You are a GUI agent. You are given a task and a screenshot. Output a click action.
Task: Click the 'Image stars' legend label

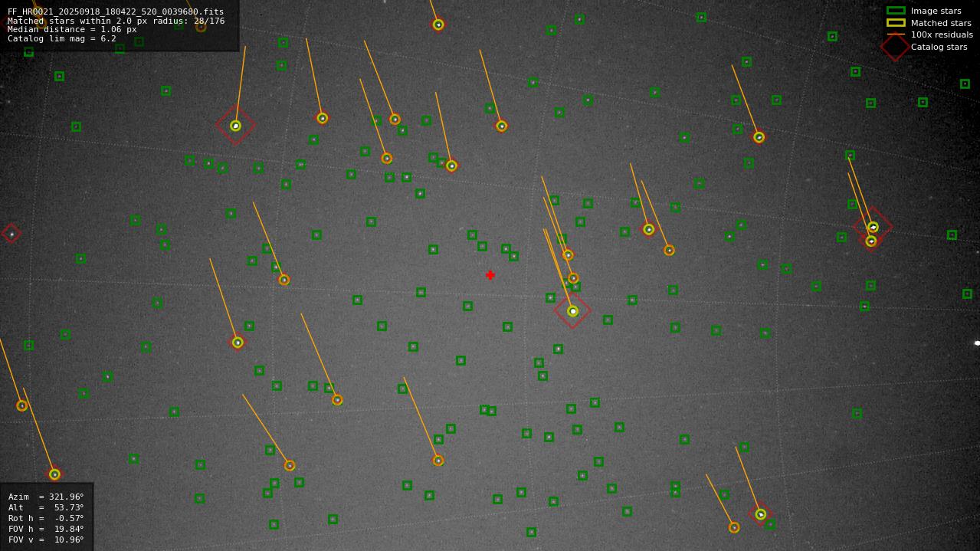936,11
